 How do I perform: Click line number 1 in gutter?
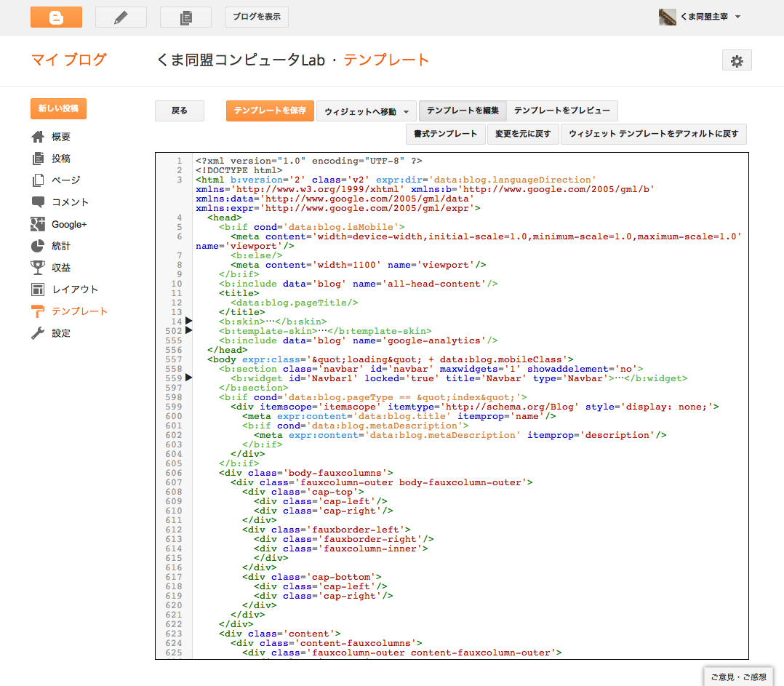[x=179, y=161]
